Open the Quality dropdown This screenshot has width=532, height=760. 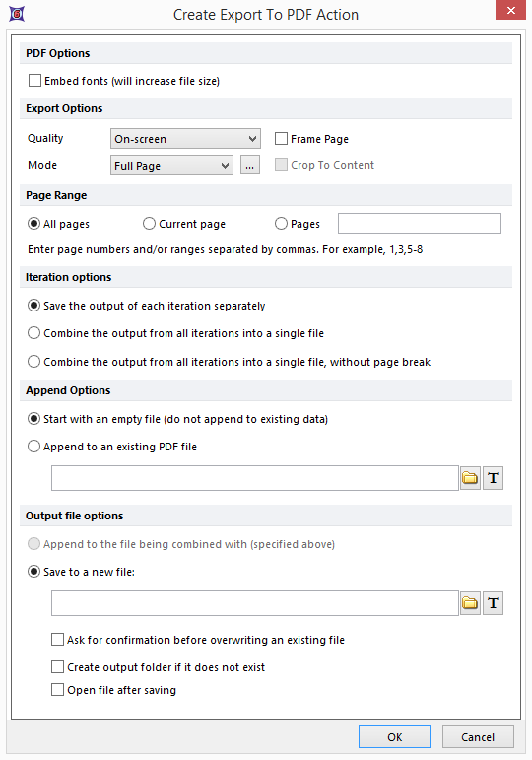point(185,139)
